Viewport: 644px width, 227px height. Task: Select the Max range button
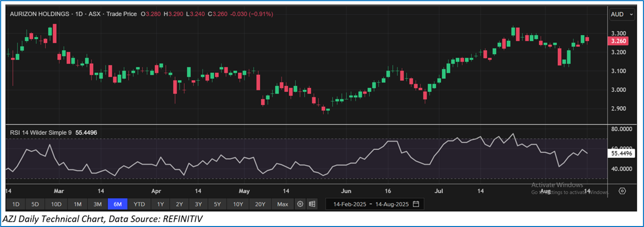tap(283, 204)
